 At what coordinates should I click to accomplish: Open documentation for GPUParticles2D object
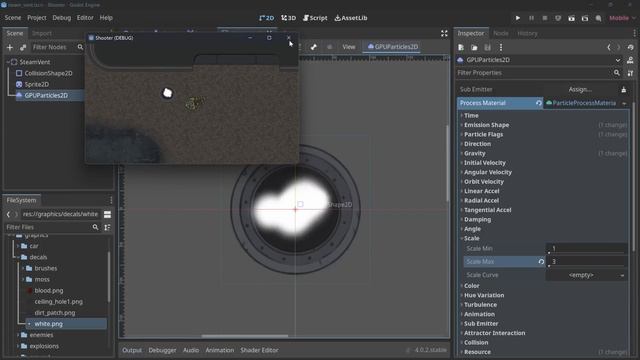click(630, 60)
